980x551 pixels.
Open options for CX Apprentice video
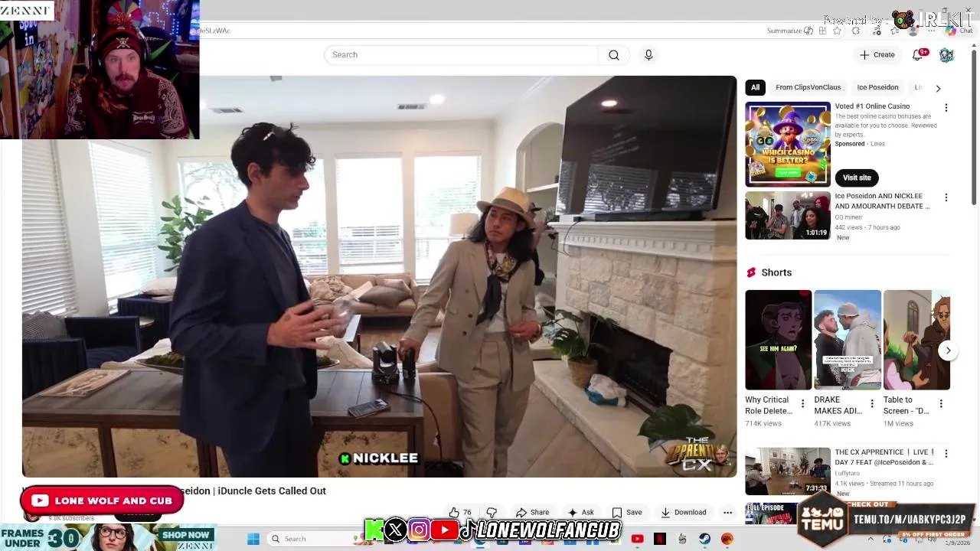point(946,454)
